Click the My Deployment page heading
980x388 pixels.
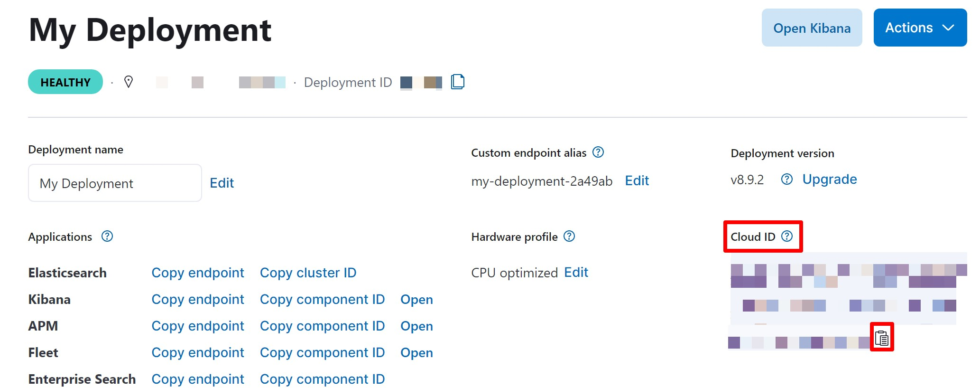point(150,30)
